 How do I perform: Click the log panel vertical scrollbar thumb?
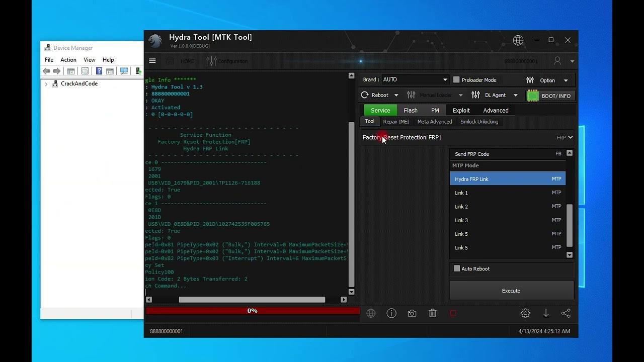click(351, 205)
